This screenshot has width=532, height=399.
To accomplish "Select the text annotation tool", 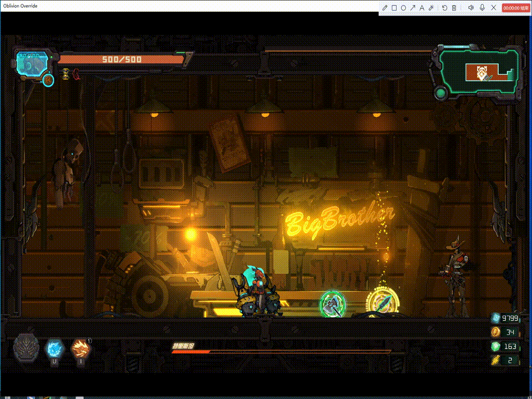I will (422, 8).
